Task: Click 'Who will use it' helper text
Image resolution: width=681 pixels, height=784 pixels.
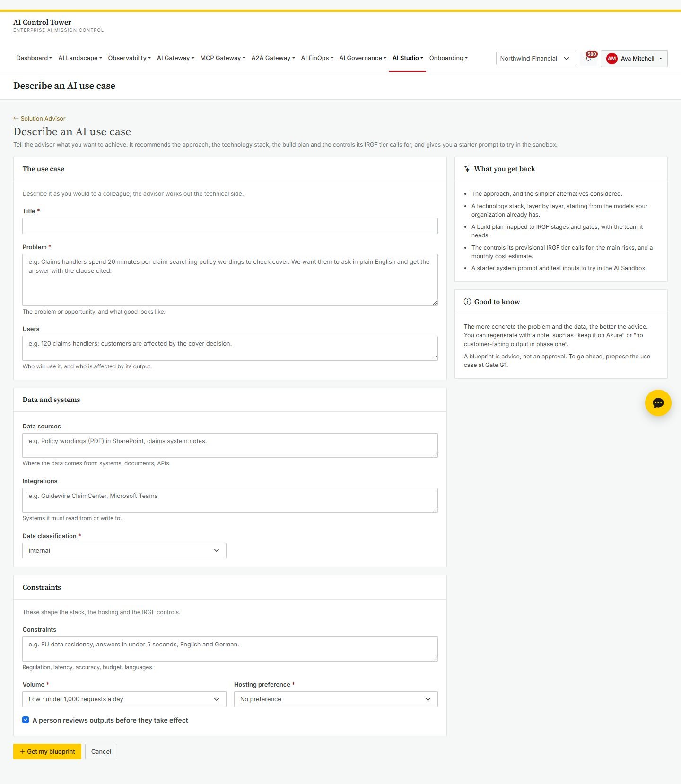Action: (87, 366)
